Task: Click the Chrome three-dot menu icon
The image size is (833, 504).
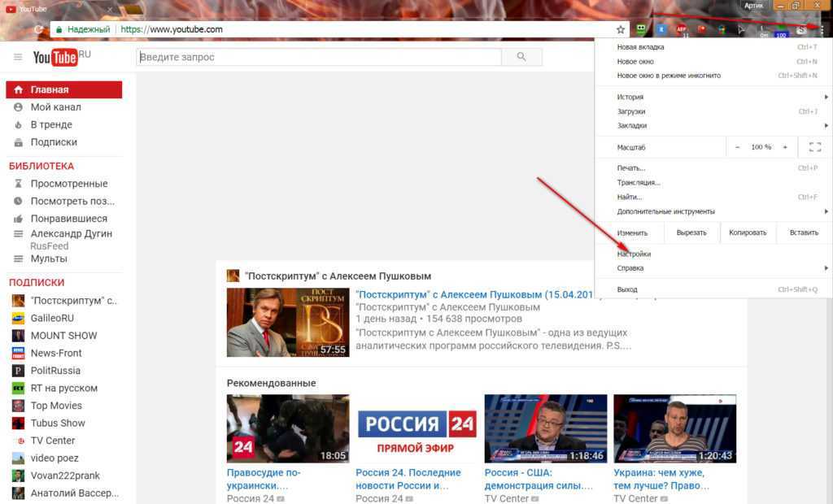Action: (x=822, y=29)
